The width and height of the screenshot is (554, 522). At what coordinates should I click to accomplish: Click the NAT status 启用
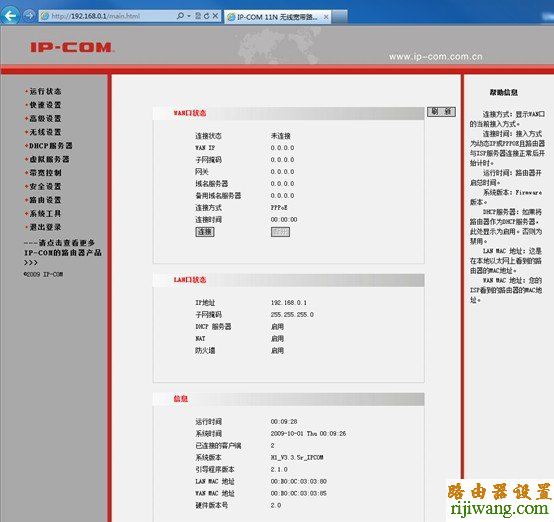[277, 339]
